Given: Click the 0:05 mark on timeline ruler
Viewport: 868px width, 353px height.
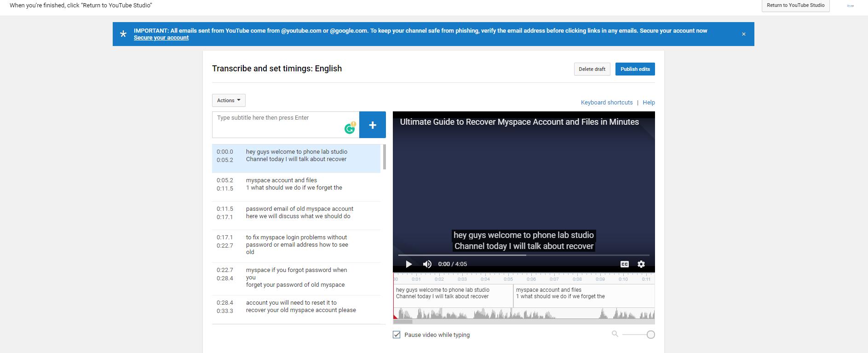Looking at the screenshot, I should click(508, 279).
